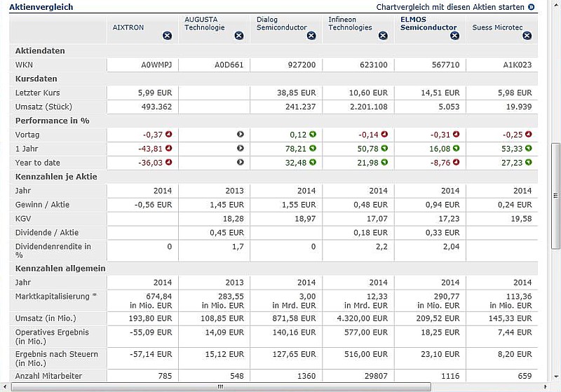Screen dimensions: 561x392
Task: Remove Dialog Semiconductor using X icon
Action: click(311, 36)
